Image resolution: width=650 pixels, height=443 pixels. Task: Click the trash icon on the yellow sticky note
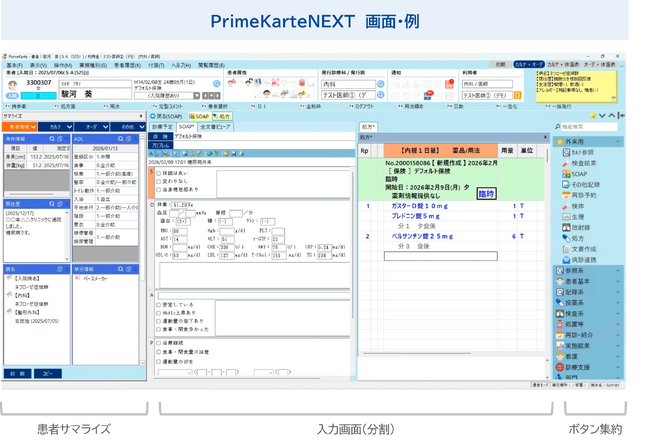pyautogui.click(x=614, y=99)
